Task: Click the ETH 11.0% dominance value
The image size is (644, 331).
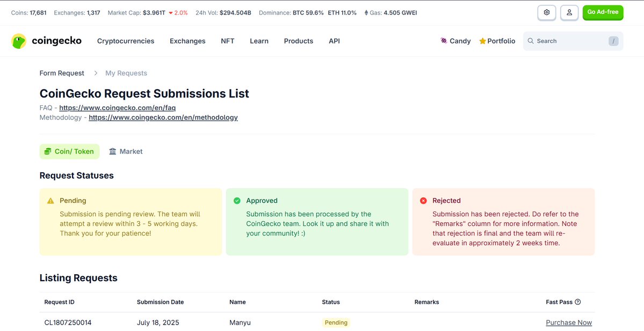Action: 342,13
